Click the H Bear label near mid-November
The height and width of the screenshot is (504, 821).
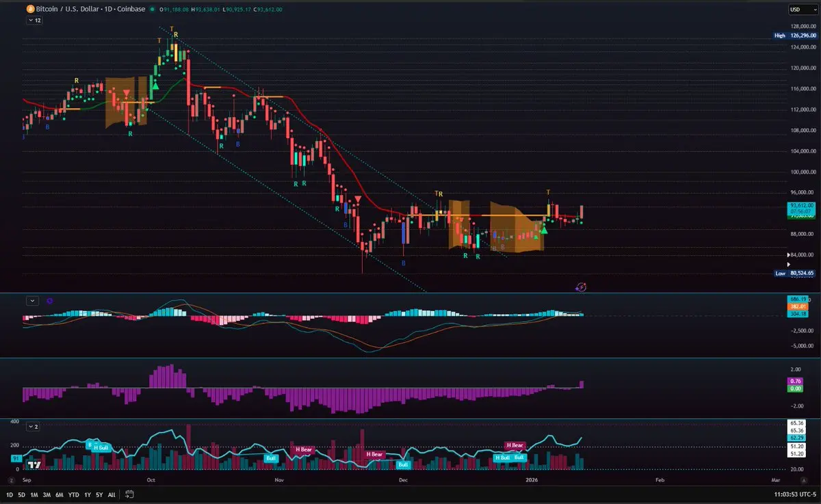[375, 454]
